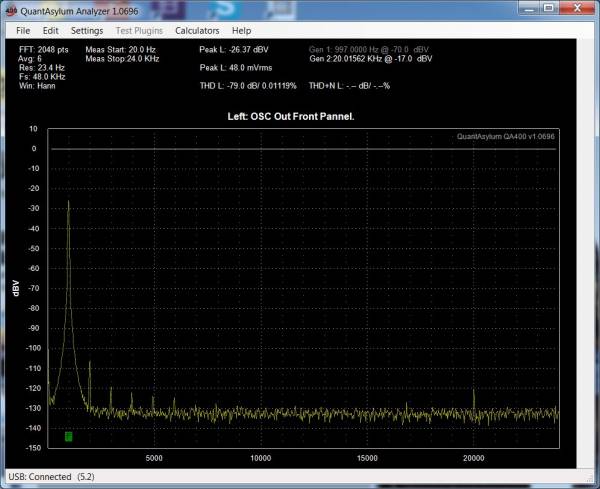This screenshot has height=489, width=600.
Task: Click the THD L -79.0 dB readout
Action: (x=248, y=86)
